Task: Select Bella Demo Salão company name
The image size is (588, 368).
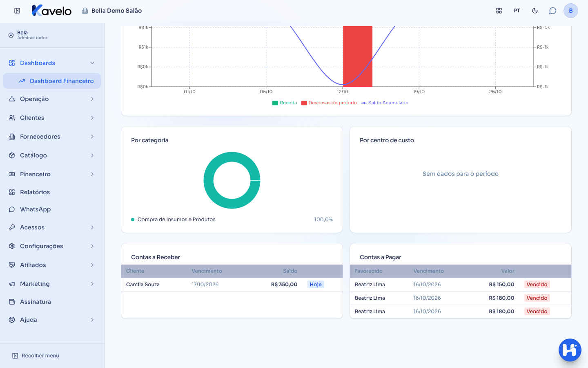Action: pyautogui.click(x=116, y=11)
